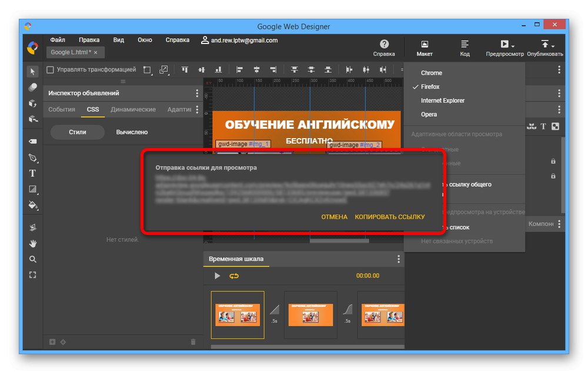Viewport: 588px width, 373px height.
Task: Open the Опубликовать publish dropdown
Action: [x=545, y=48]
